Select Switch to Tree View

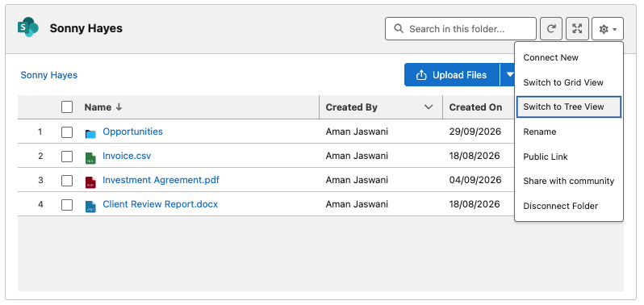(x=569, y=107)
